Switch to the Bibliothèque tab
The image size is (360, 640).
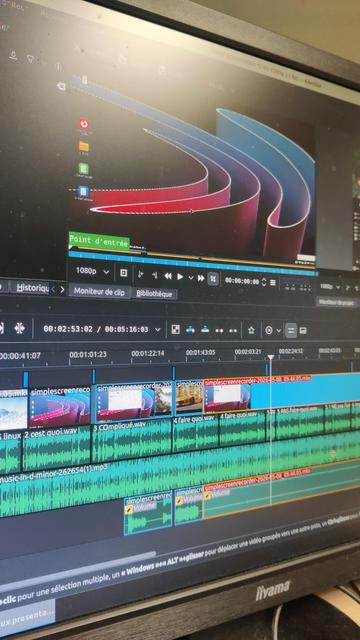pos(154,293)
